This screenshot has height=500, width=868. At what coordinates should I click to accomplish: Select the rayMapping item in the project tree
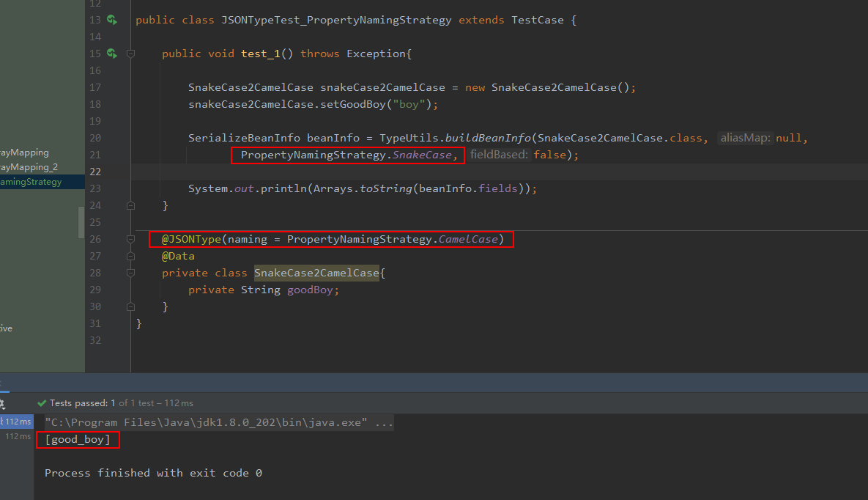click(24, 152)
